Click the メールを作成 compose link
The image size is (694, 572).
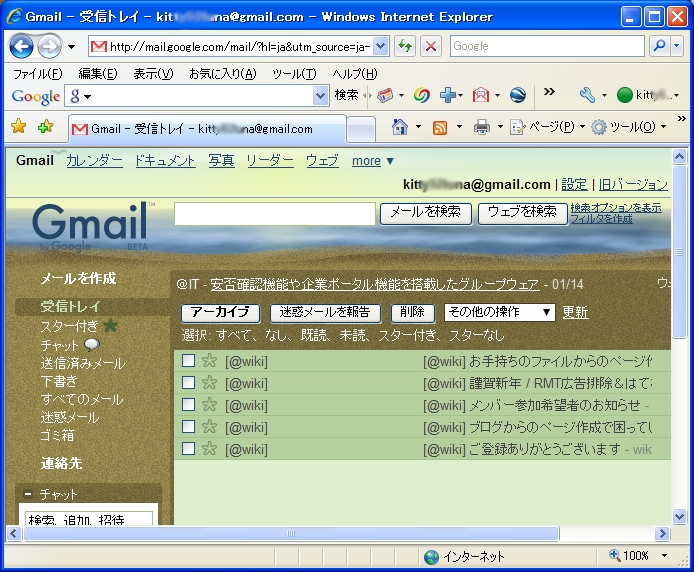point(78,278)
